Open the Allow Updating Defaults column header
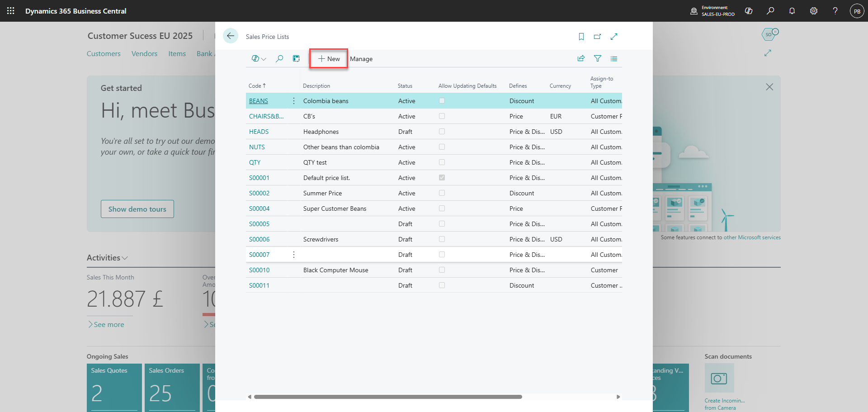868x412 pixels. 467,86
